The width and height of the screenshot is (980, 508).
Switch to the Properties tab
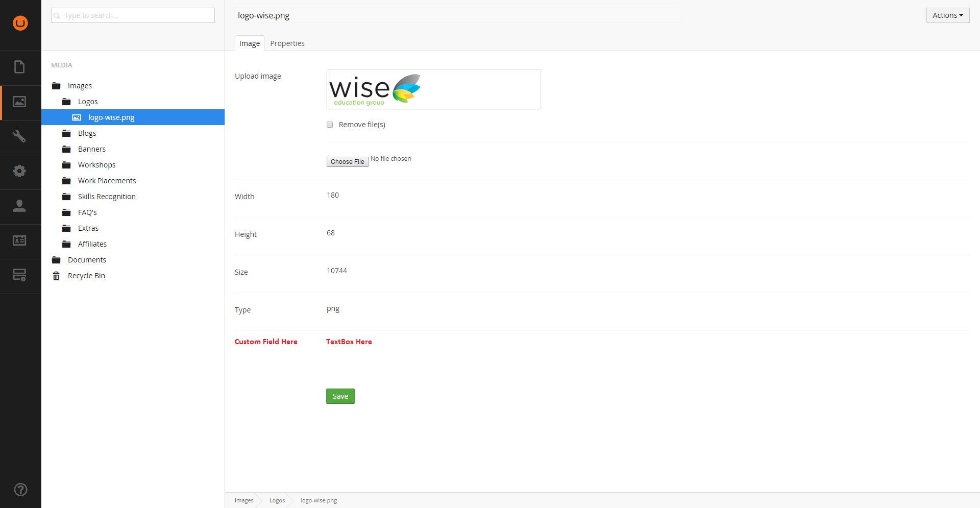tap(287, 43)
